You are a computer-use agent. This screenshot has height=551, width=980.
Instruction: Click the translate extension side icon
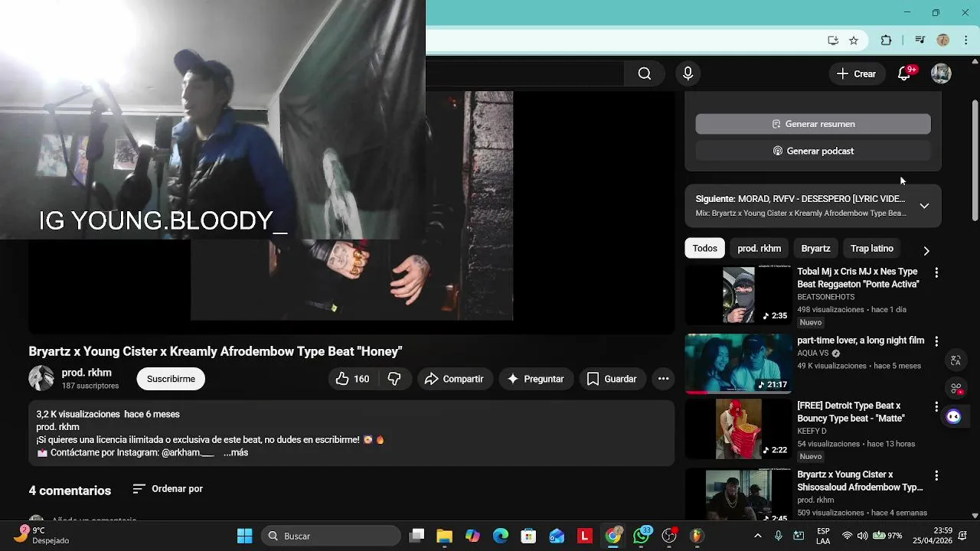tap(955, 360)
